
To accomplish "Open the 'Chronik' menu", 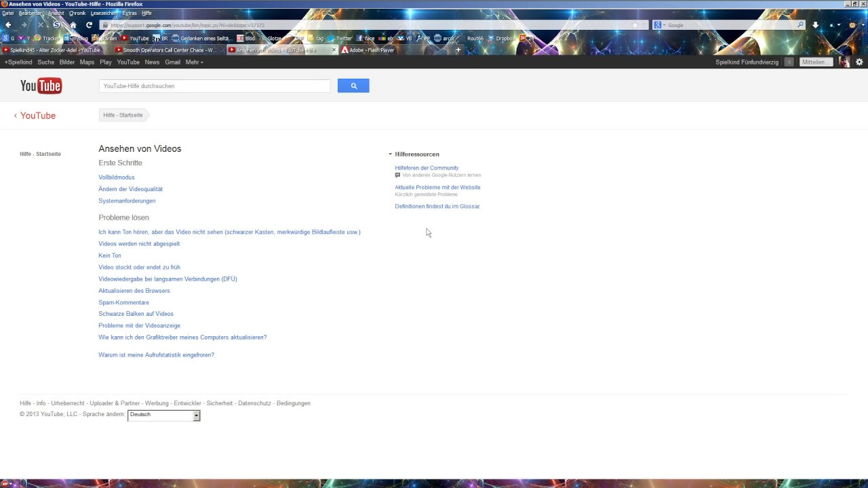I will [77, 13].
